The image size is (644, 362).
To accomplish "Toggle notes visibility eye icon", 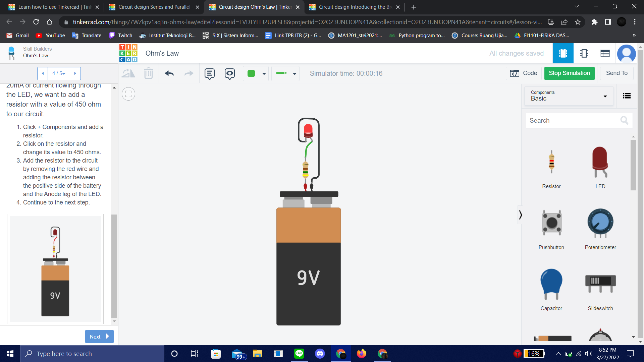I will [x=230, y=73].
